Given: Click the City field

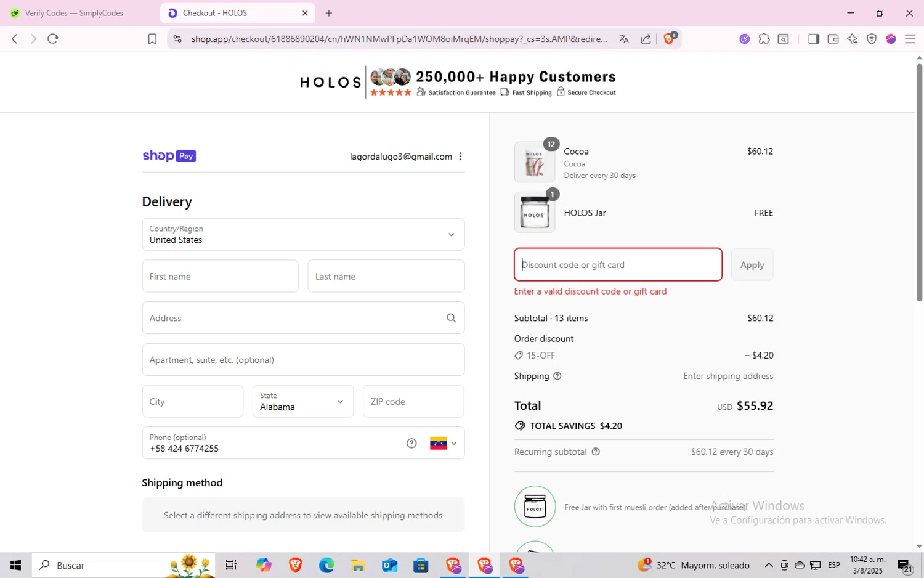Looking at the screenshot, I should point(193,401).
